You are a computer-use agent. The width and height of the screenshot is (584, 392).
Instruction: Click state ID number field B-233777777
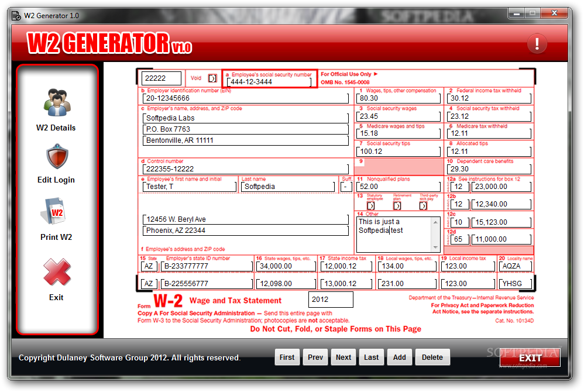pyautogui.click(x=207, y=266)
